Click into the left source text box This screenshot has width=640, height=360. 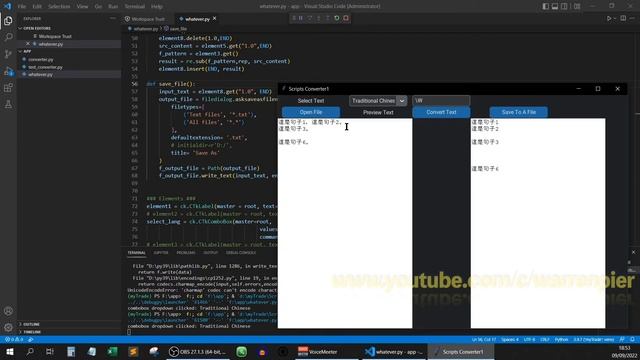(x=345, y=223)
